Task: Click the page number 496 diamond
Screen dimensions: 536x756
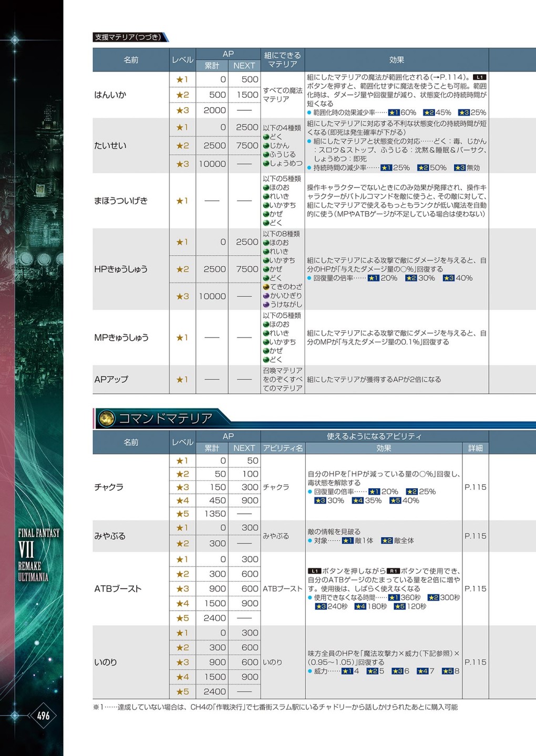Action: point(43,716)
